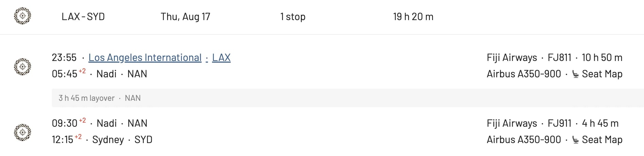Click the 23:55 departure time
Image resolution: width=644 pixels, height=156 pixels.
[x=64, y=58]
